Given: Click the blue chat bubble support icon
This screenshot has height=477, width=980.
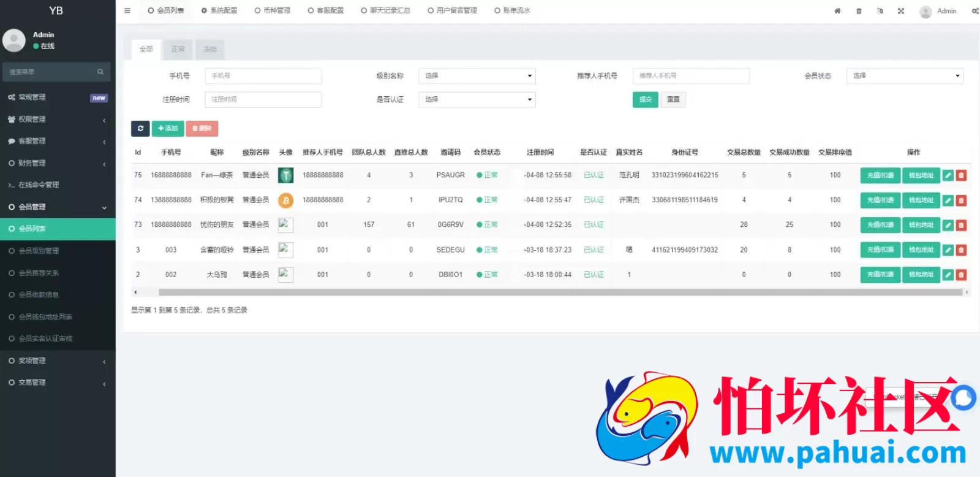Looking at the screenshot, I should pyautogui.click(x=963, y=397).
